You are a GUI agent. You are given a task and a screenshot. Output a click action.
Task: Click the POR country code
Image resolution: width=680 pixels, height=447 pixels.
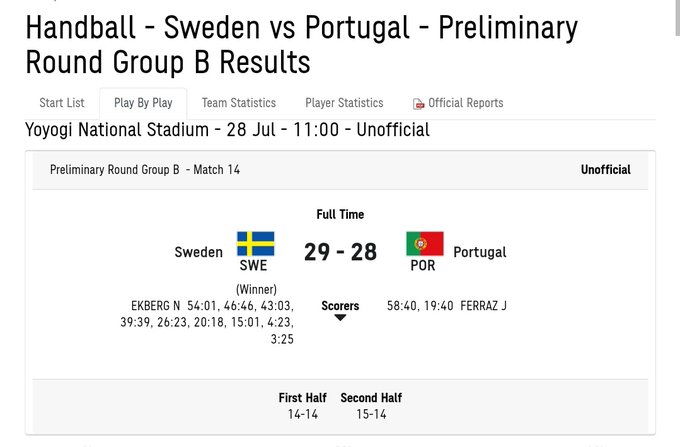click(x=423, y=266)
